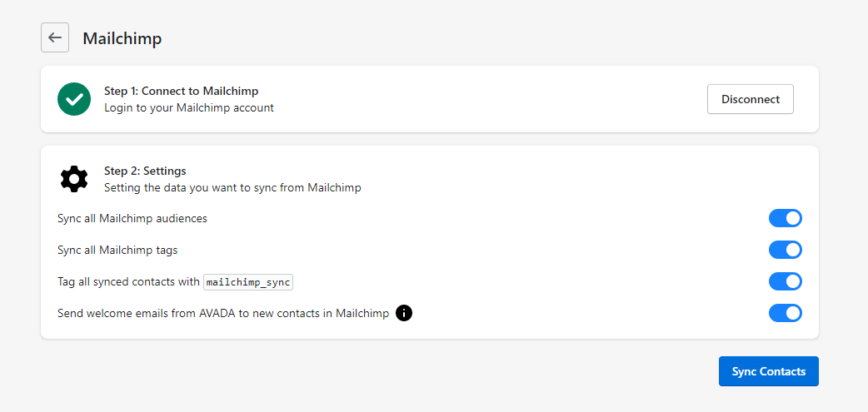Screen dimensions: 868x412
Task: Toggle tagging synced contacts with mailchimp_sync
Action: [785, 281]
